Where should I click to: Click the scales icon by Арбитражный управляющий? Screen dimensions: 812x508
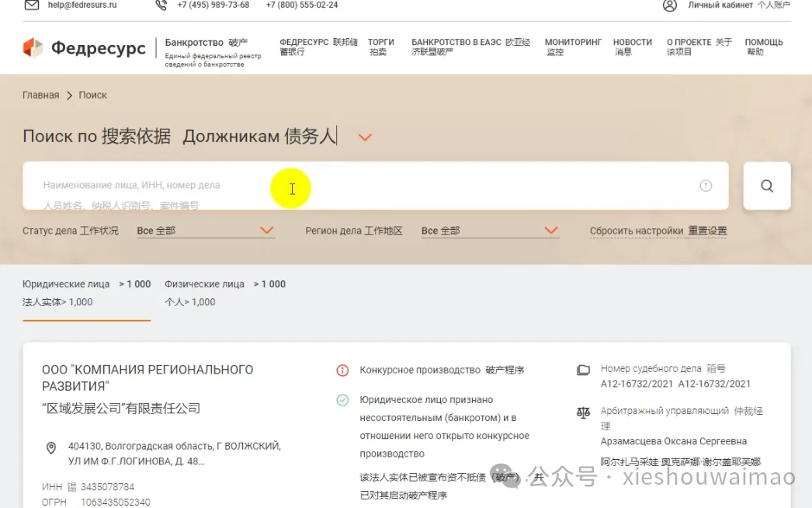tap(583, 412)
